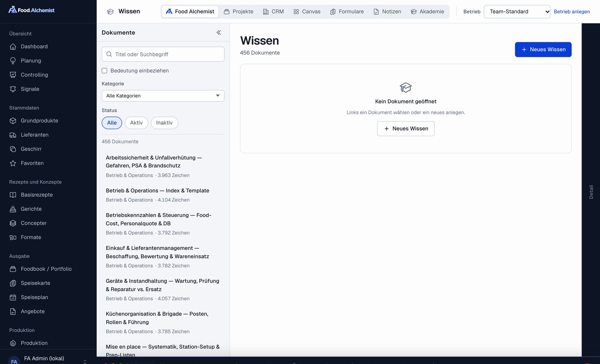Click the Planung lightbulb icon
600x364 pixels.
(x=13, y=61)
